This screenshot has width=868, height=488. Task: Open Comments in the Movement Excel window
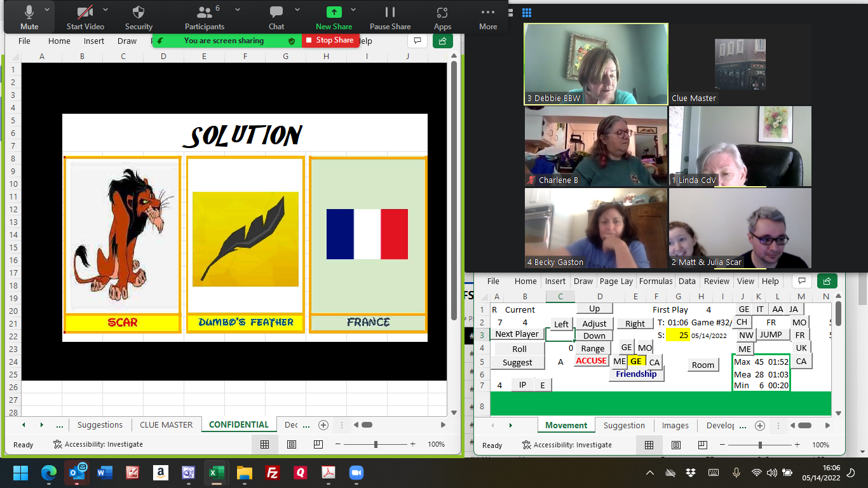802,281
